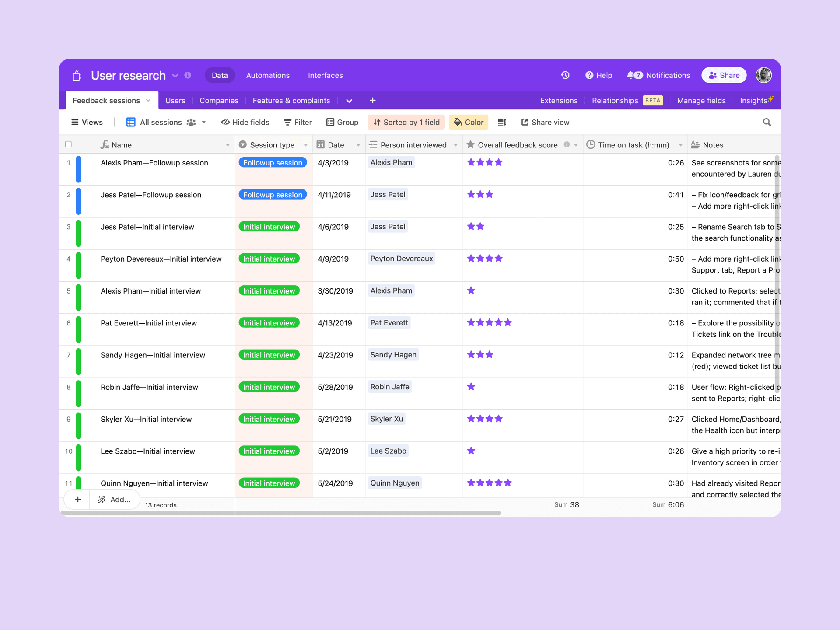Click the Initial interview tag for Quinn Nguyen
The height and width of the screenshot is (630, 840).
point(269,483)
